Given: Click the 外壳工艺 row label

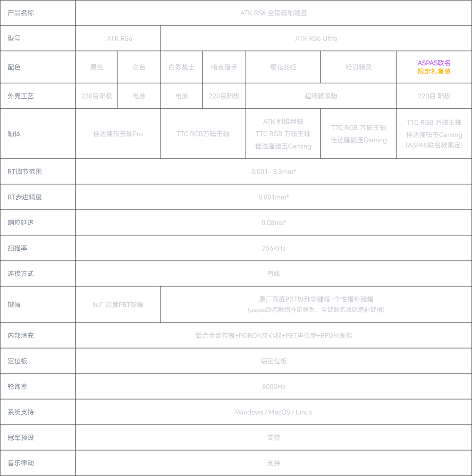Looking at the screenshot, I should click(x=21, y=96).
